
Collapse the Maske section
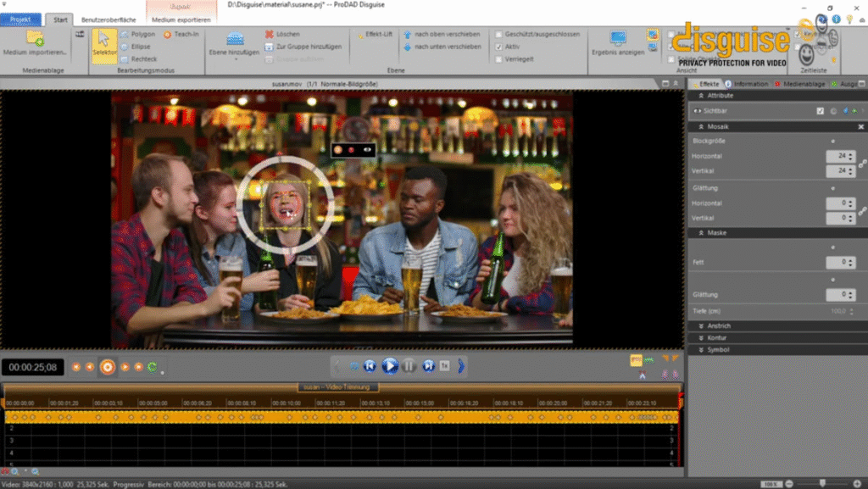pyautogui.click(x=713, y=232)
